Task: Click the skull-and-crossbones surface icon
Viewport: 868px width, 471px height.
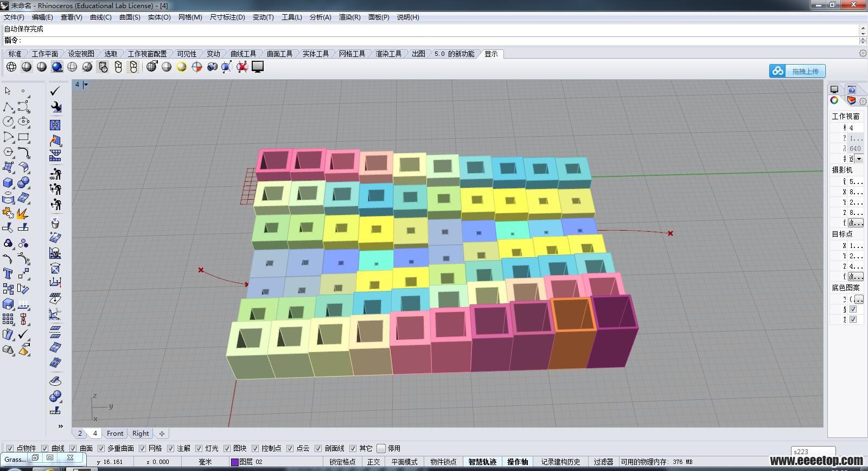Action: click(x=55, y=253)
